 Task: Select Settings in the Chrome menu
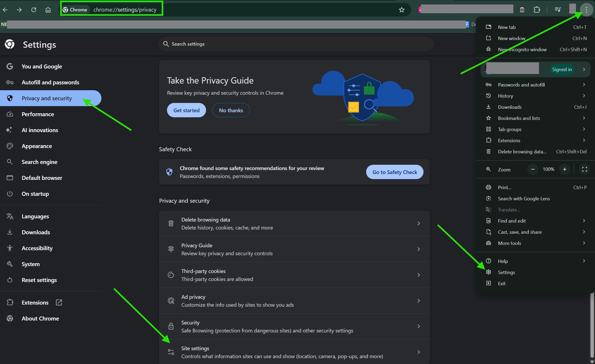[506, 272]
